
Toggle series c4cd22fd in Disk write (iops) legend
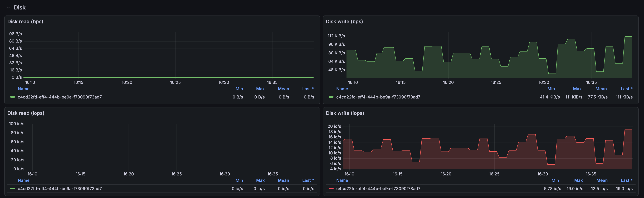click(378, 189)
